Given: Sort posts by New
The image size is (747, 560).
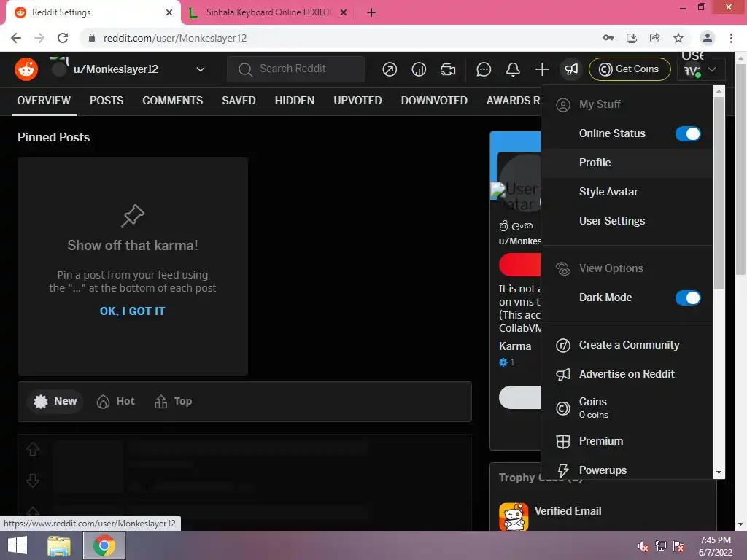Looking at the screenshot, I should click(x=55, y=402).
